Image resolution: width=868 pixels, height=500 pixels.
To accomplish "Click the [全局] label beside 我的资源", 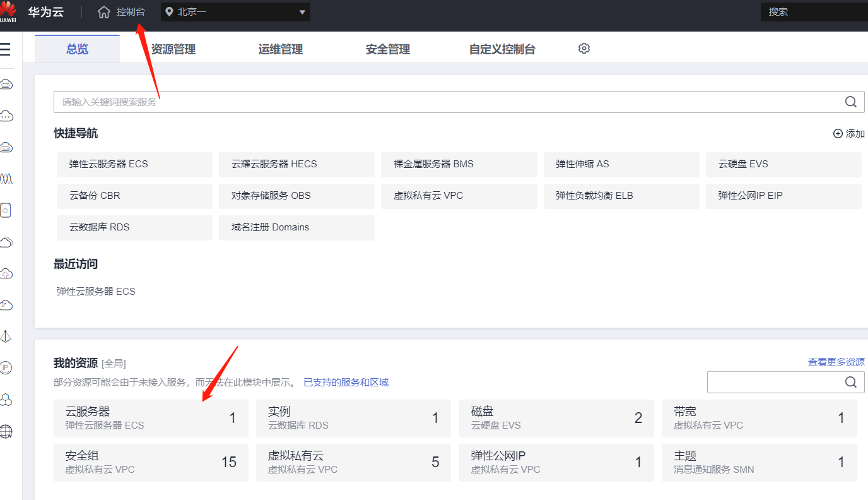I will [114, 364].
